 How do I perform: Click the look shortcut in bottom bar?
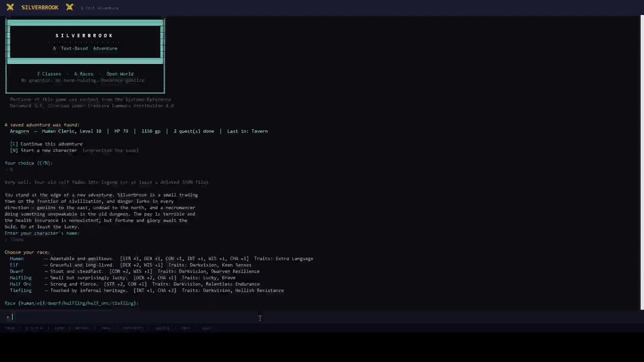pyautogui.click(x=59, y=328)
